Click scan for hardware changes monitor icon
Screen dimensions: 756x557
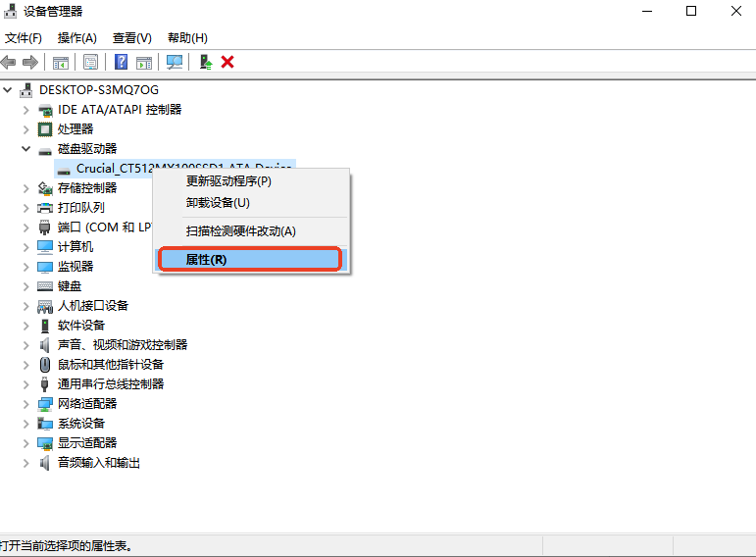coord(175,62)
